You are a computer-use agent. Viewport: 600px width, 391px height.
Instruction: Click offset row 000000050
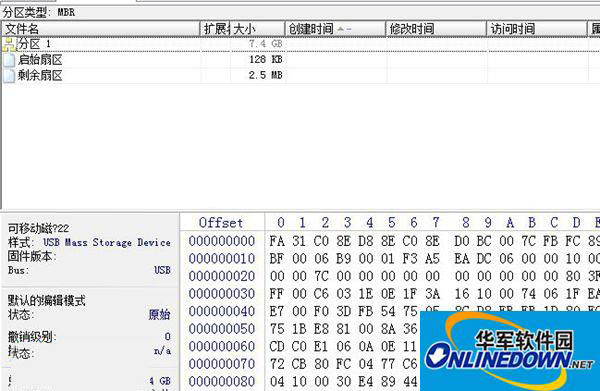tap(222, 329)
